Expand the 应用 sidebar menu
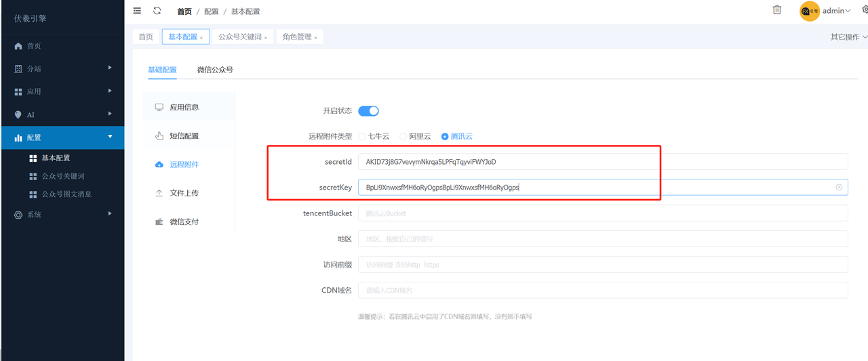This screenshot has width=868, height=361. 110,91
